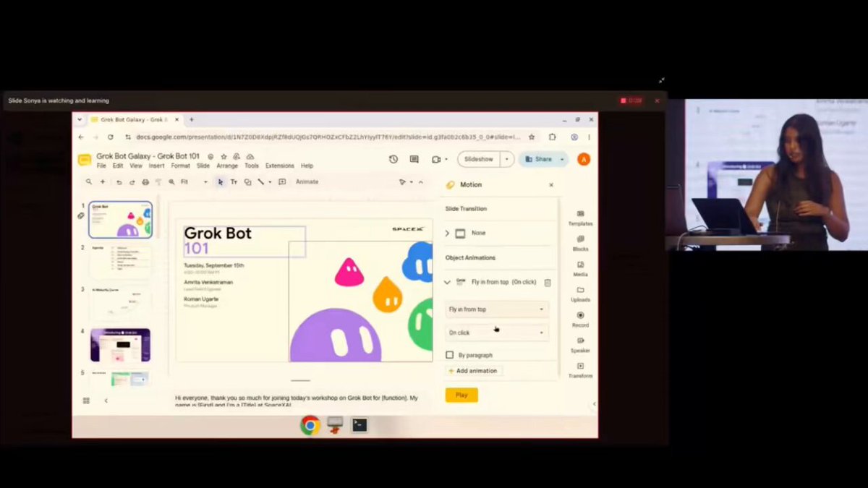This screenshot has width=868, height=488.
Task: Open the Slideshow options dropdown arrow
Action: [507, 159]
